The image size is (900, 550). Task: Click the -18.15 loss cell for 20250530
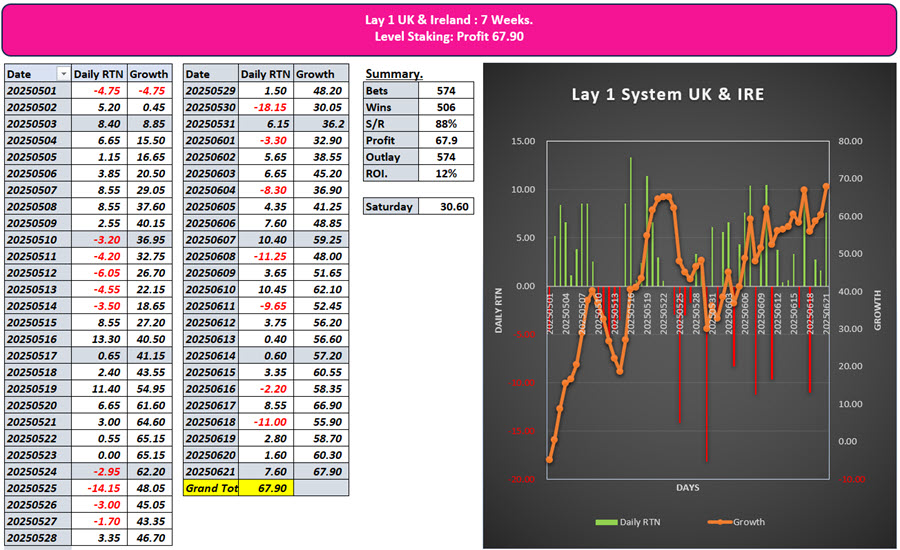tap(266, 107)
